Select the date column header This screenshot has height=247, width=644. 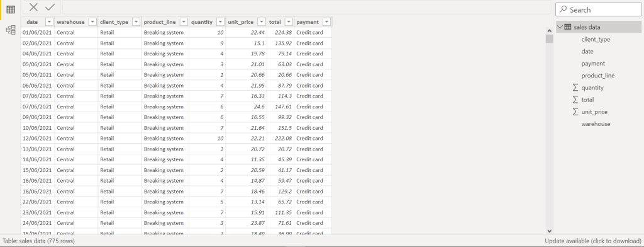[32, 22]
